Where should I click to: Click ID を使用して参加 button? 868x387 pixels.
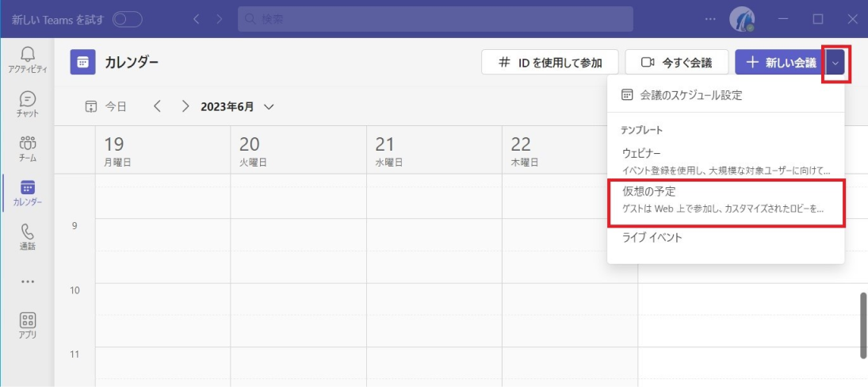549,63
